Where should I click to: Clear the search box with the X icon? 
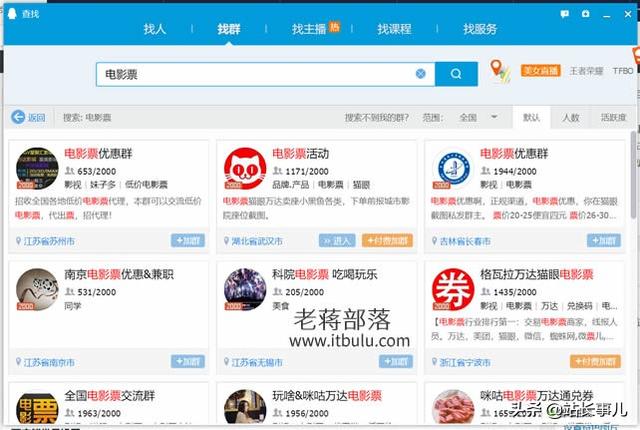tap(420, 73)
